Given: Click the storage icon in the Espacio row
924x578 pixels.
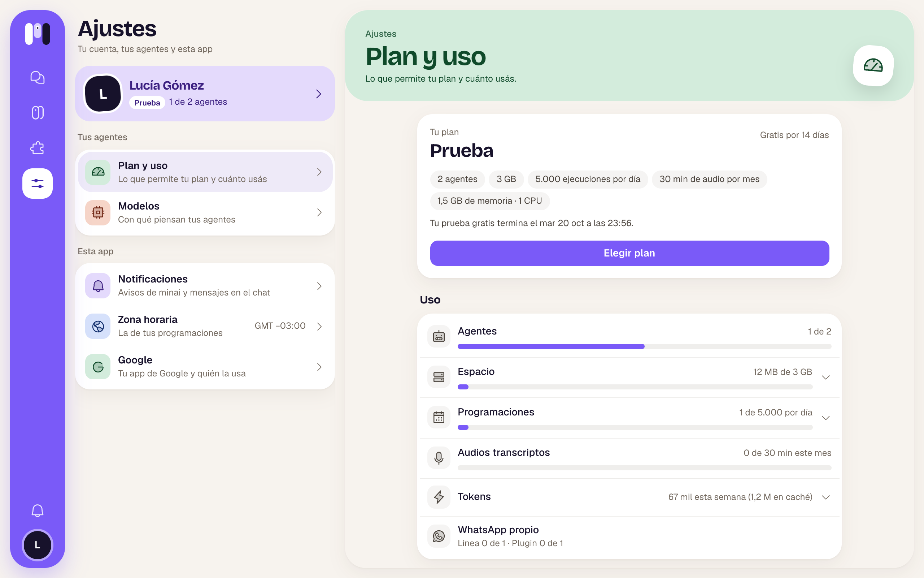Looking at the screenshot, I should [439, 377].
